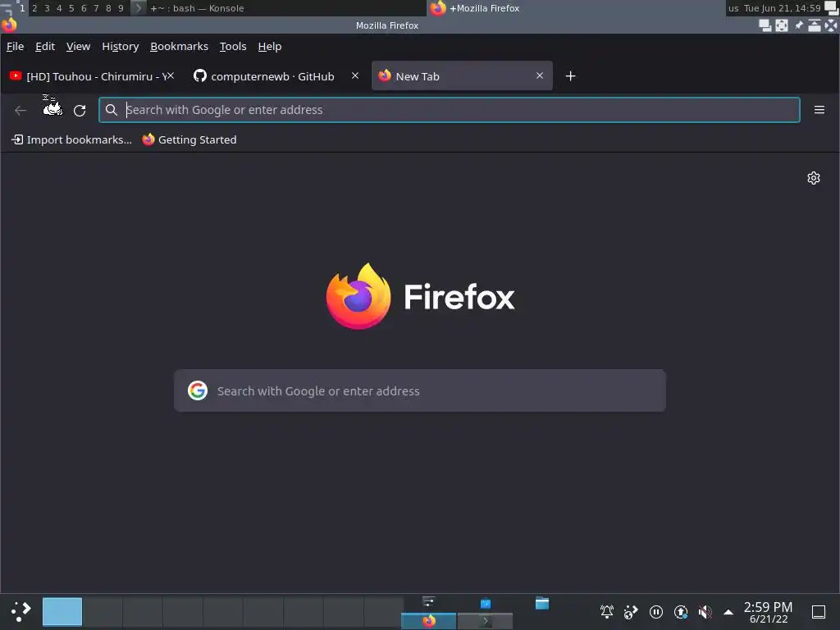Open the Bookmarks menu
840x630 pixels.
point(179,47)
